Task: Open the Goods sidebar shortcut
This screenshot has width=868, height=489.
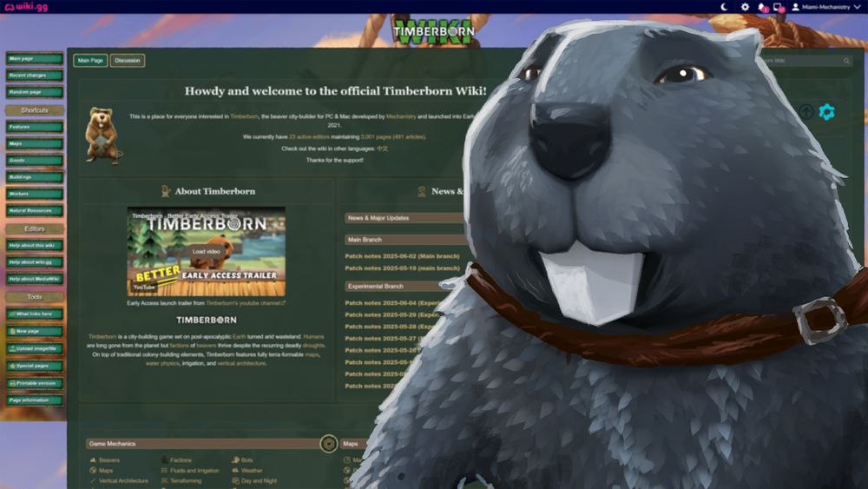Action: click(35, 160)
